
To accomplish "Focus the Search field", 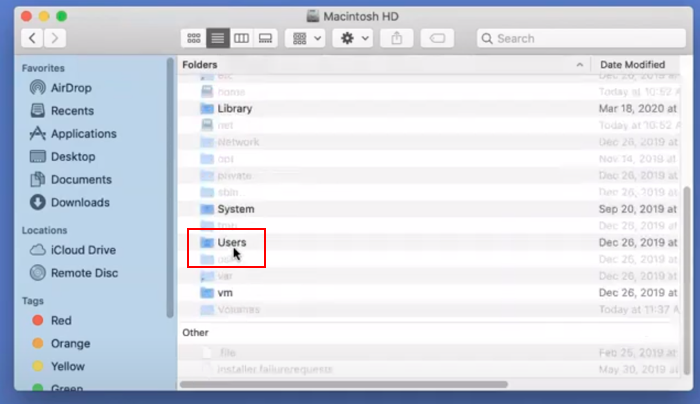I will pyautogui.click(x=581, y=38).
